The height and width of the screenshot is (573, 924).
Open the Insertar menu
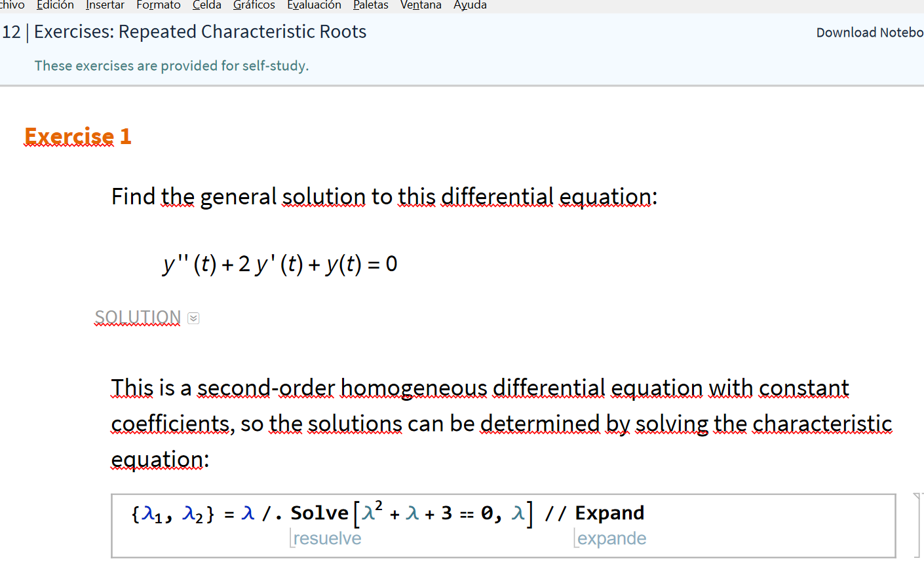click(x=105, y=5)
